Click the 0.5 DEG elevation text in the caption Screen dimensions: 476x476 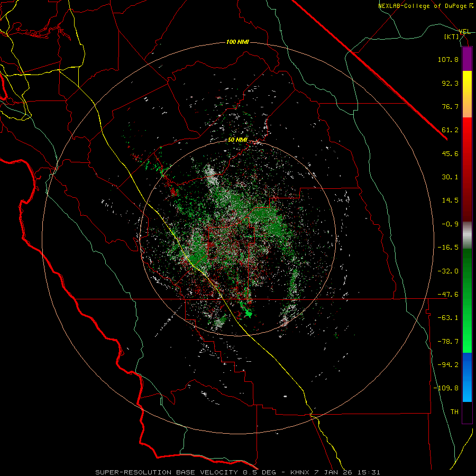[259, 472]
